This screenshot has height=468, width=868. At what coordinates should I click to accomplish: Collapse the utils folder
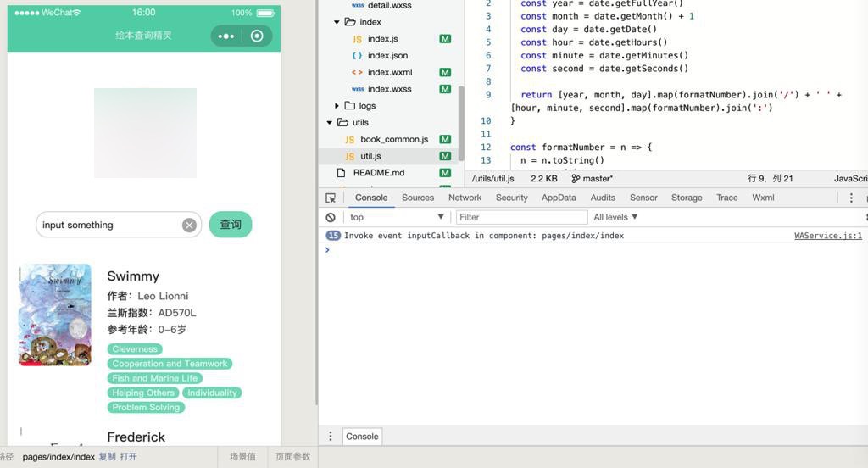click(330, 122)
